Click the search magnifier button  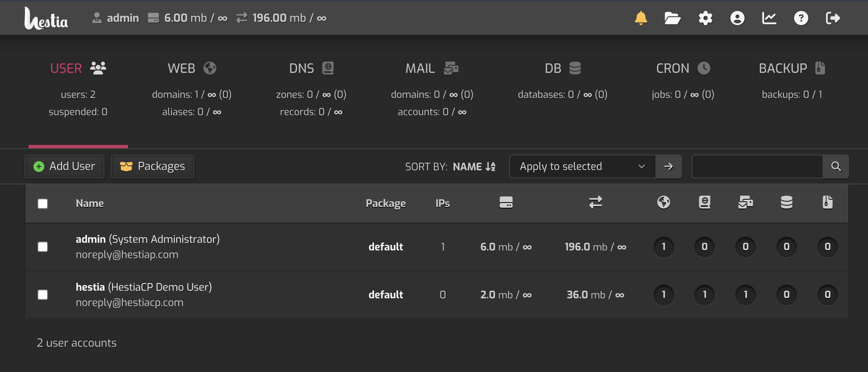836,166
